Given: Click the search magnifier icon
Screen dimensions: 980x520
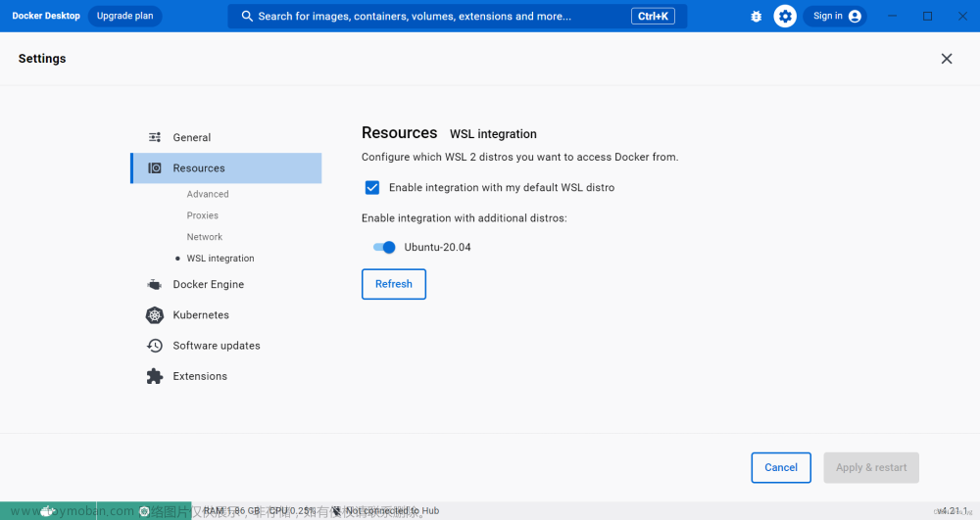Looking at the screenshot, I should (x=247, y=17).
